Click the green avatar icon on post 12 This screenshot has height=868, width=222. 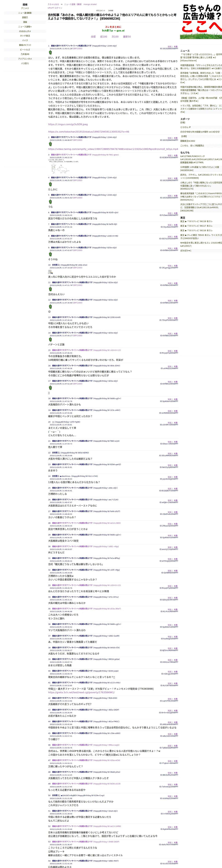tap(50, 307)
